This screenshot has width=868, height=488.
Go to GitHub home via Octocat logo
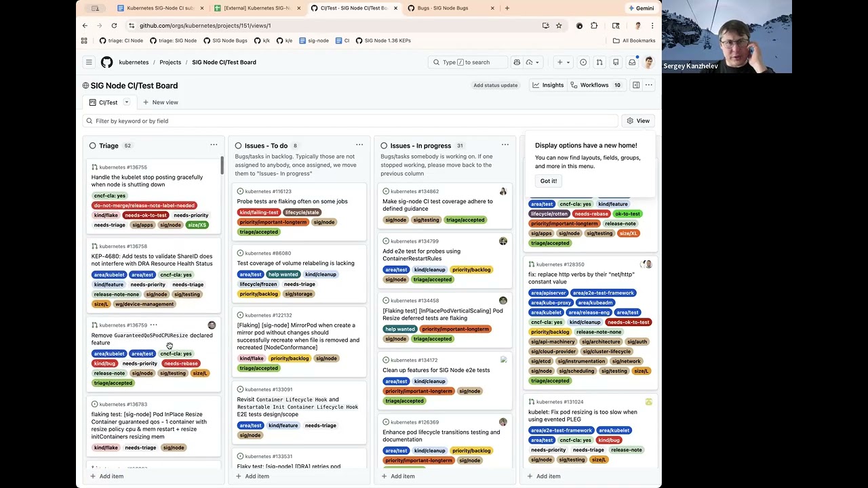click(x=106, y=62)
